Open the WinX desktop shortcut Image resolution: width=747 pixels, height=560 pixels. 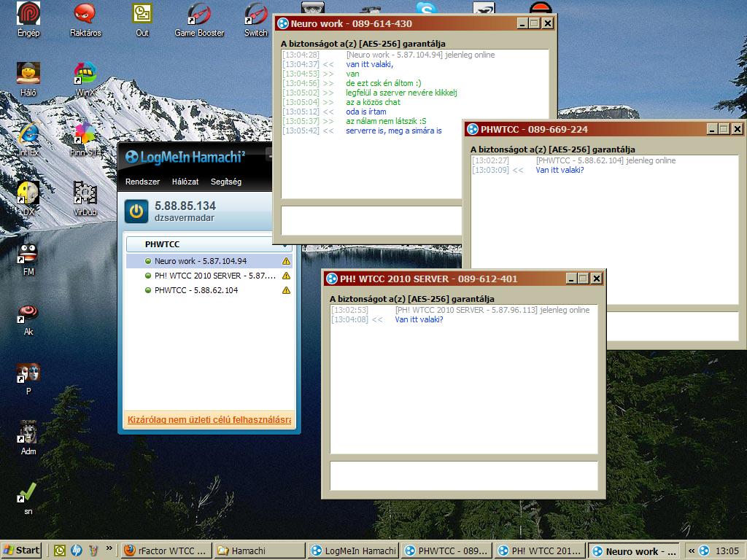85,79
